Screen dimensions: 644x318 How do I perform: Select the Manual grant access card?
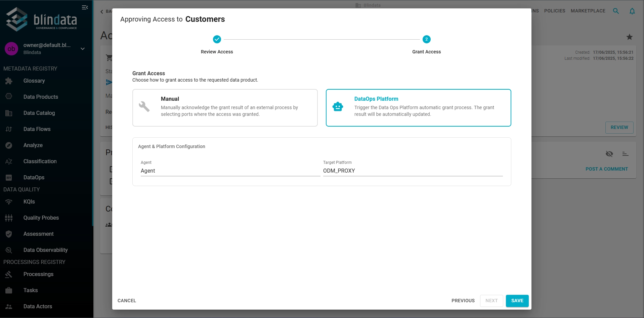click(225, 108)
